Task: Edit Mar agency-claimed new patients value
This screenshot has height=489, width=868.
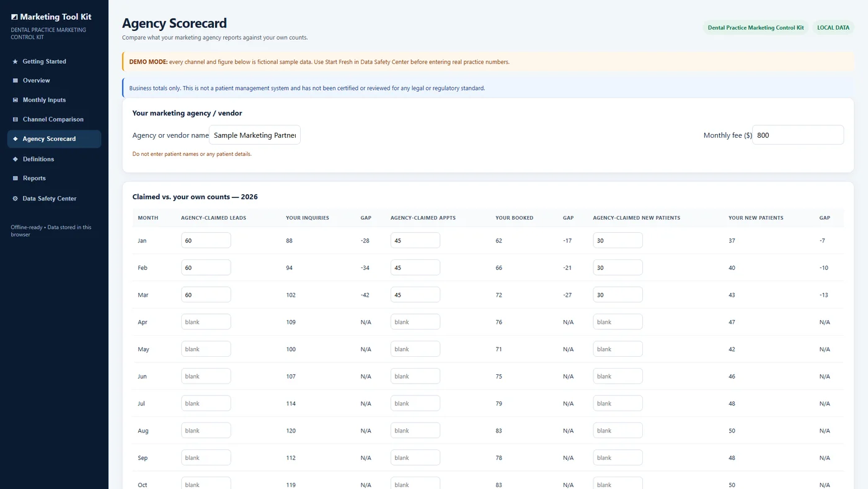Action: pos(618,295)
